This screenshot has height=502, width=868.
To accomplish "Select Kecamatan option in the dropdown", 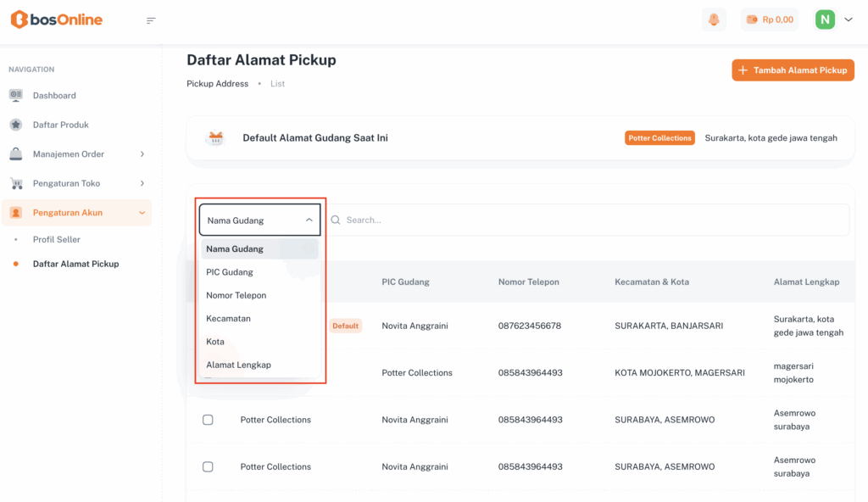I will click(x=228, y=319).
